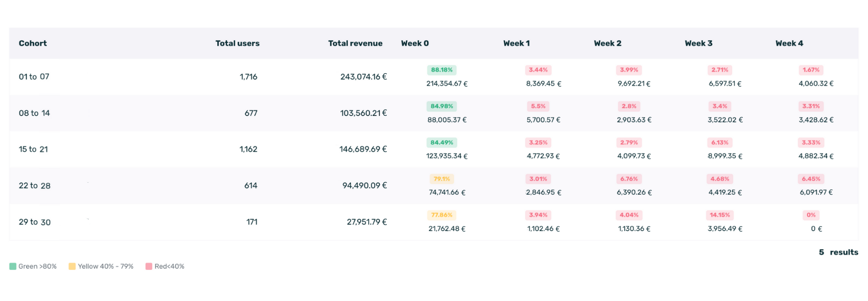
Task: Click the 5 results count label
Action: click(838, 252)
